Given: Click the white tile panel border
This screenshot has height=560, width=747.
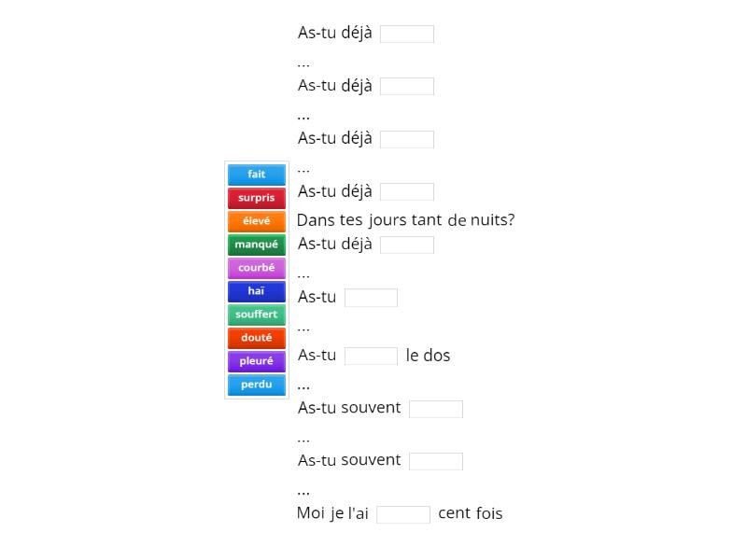Looking at the screenshot, I should pyautogui.click(x=227, y=280).
